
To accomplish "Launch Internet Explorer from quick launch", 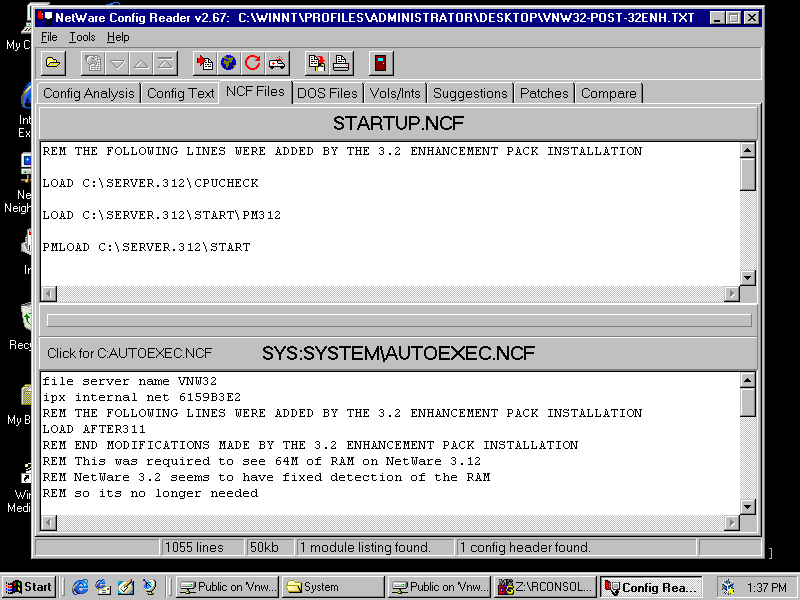I will (80, 587).
